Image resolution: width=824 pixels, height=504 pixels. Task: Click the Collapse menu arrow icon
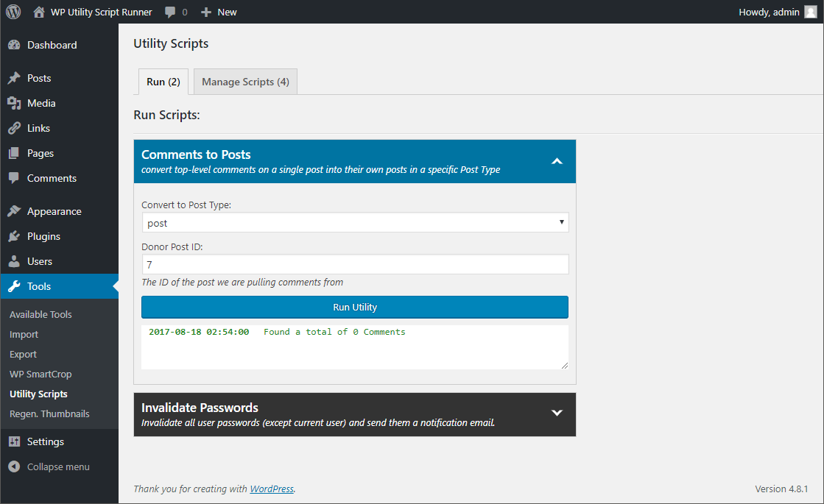pyautogui.click(x=14, y=466)
